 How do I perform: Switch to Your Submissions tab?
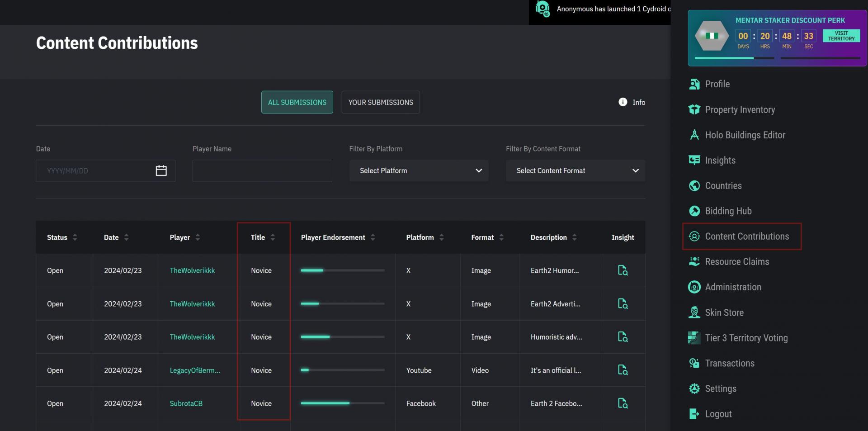[381, 102]
